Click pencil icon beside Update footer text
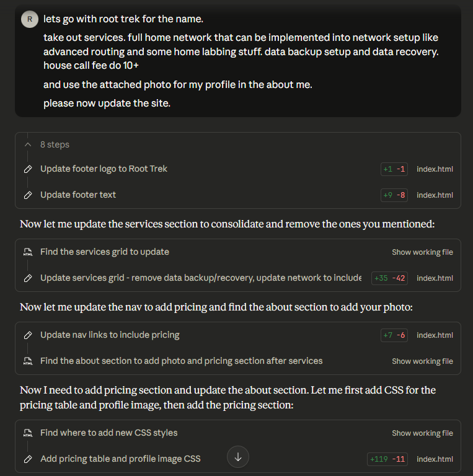473x476 pixels. pyautogui.click(x=28, y=195)
